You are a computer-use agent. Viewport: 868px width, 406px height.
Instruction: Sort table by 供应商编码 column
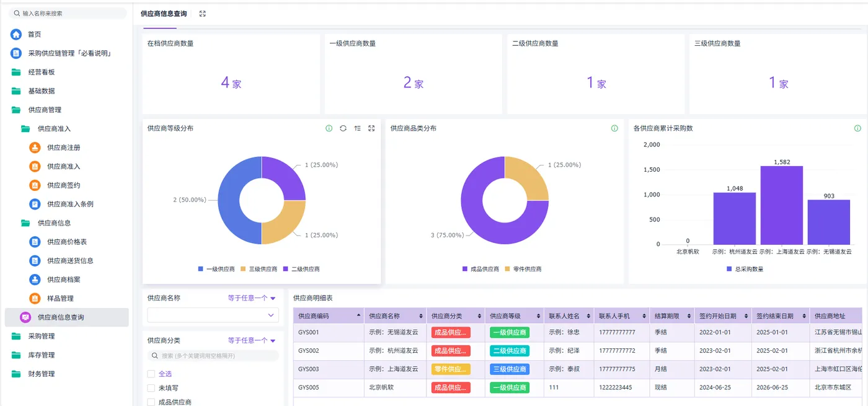click(329, 316)
